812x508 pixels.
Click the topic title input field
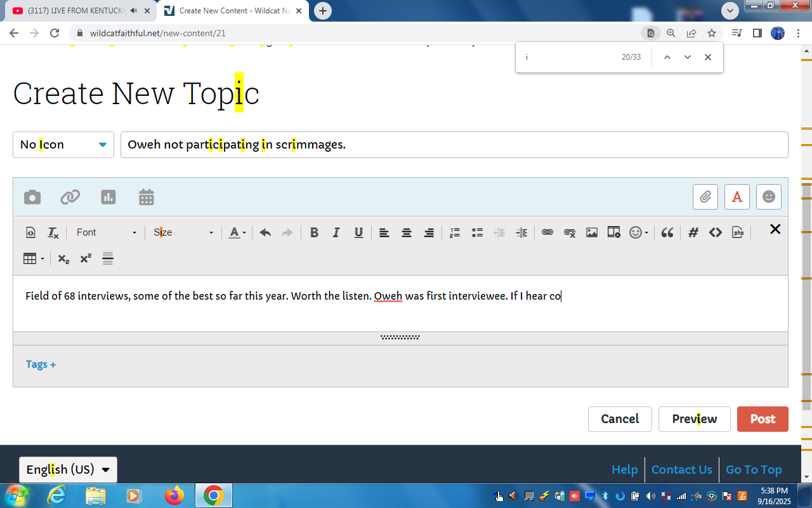(x=454, y=145)
